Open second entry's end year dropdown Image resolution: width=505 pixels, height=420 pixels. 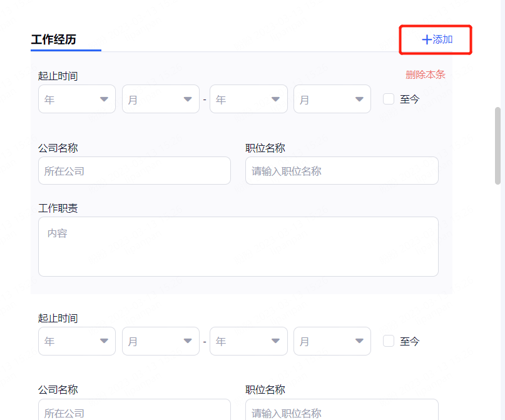click(248, 341)
